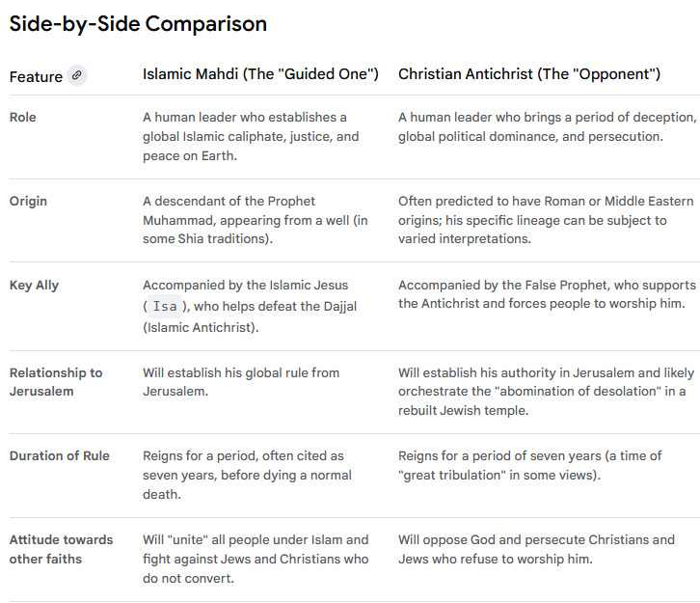
Task: Click the Christian Antichrist column header
Action: point(528,74)
